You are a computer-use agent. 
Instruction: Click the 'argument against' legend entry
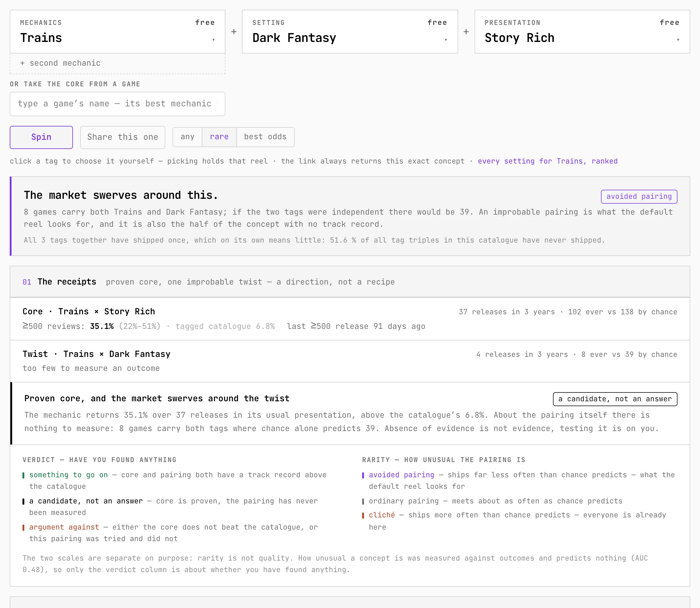pyautogui.click(x=64, y=527)
